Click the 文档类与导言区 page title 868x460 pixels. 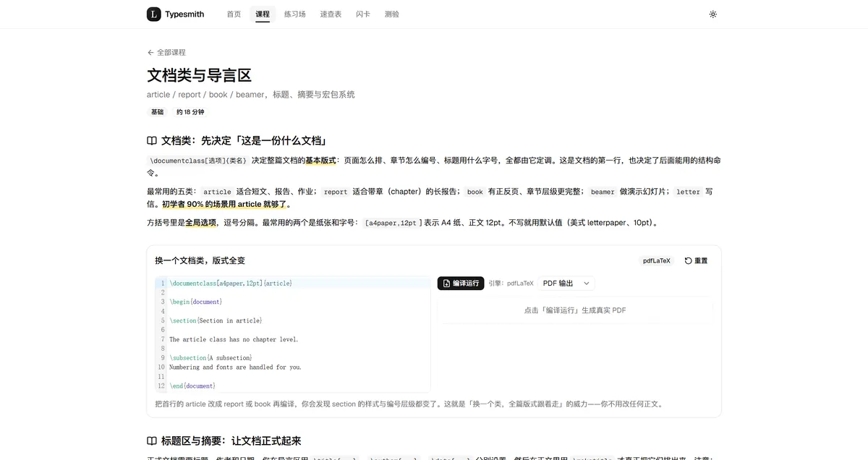199,75
